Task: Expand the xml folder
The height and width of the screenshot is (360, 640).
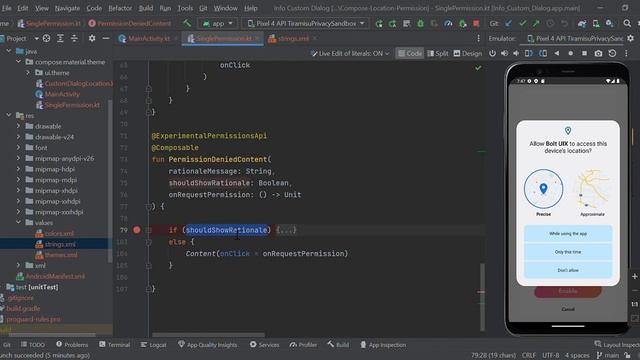Action: (x=18, y=265)
